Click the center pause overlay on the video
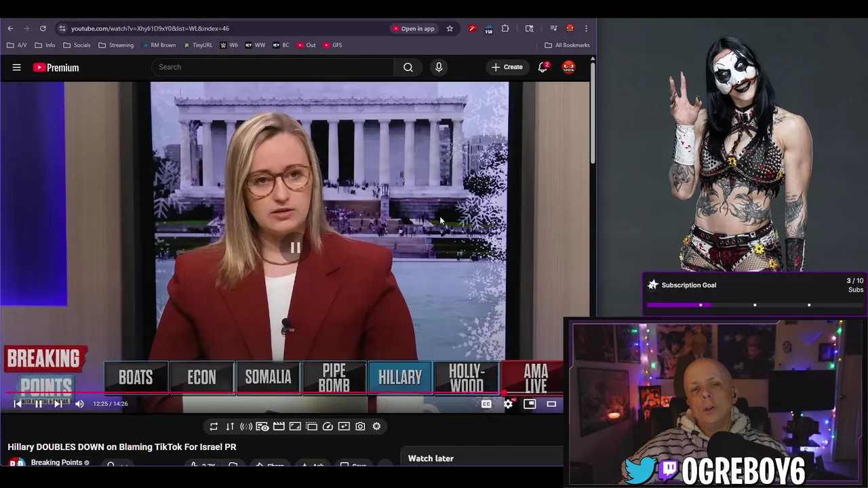868x488 pixels. 295,248
